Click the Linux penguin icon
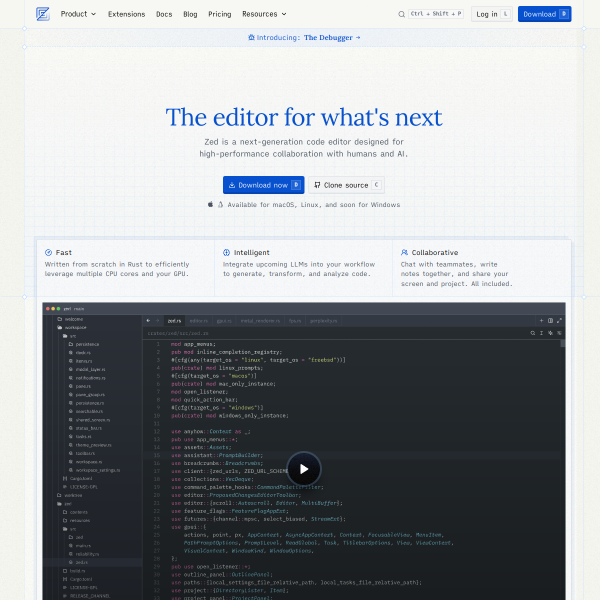 click(220, 204)
